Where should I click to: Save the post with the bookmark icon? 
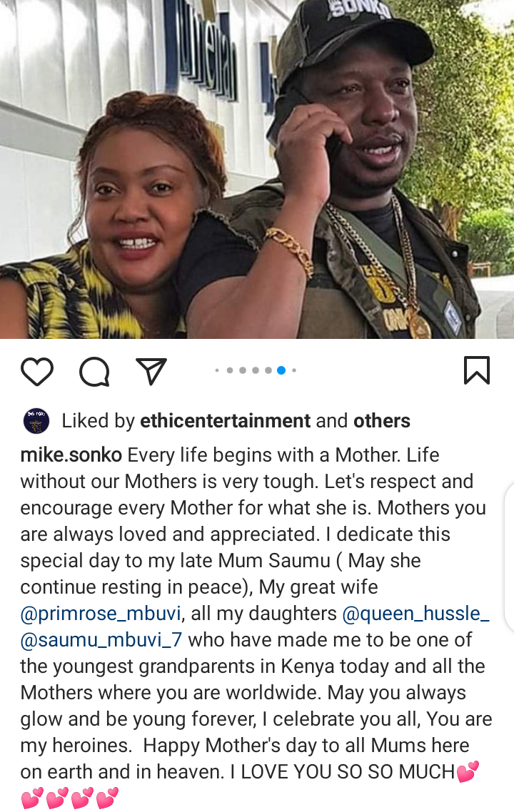[x=477, y=370]
